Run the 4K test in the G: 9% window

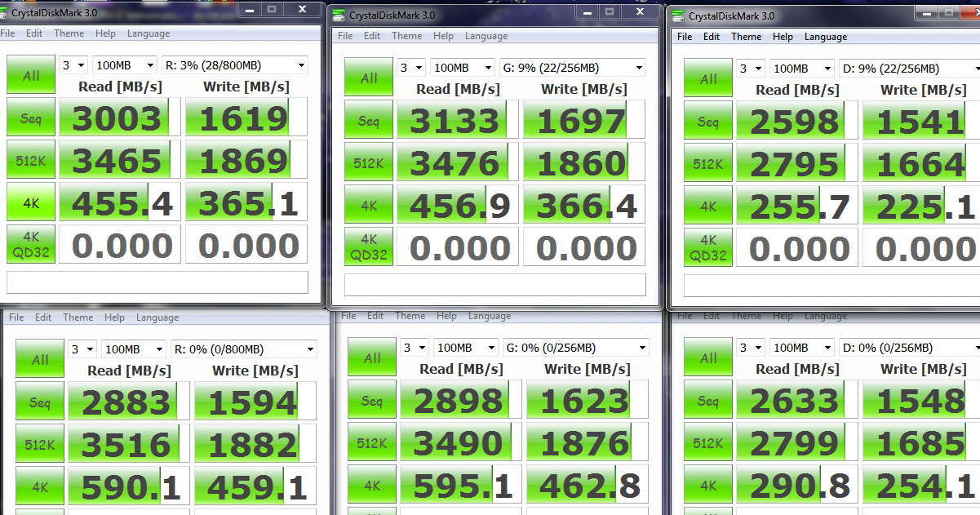click(x=369, y=205)
